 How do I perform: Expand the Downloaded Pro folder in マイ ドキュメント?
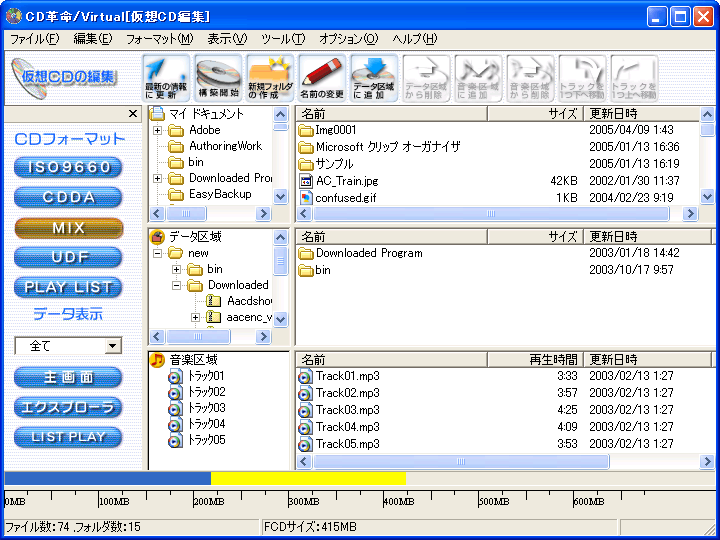pos(158,178)
